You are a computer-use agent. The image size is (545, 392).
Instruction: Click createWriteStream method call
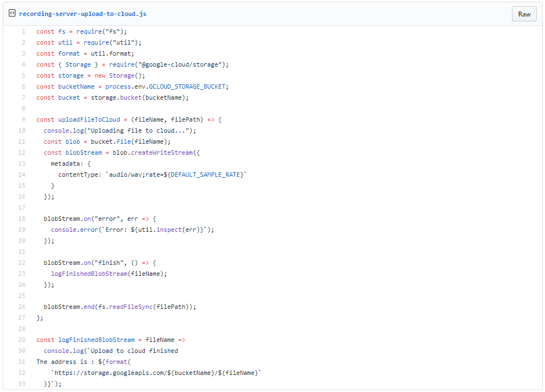click(161, 153)
